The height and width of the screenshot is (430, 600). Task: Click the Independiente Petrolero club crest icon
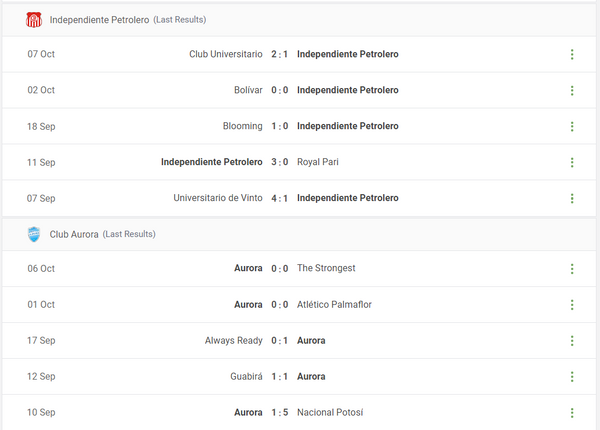[x=34, y=19]
